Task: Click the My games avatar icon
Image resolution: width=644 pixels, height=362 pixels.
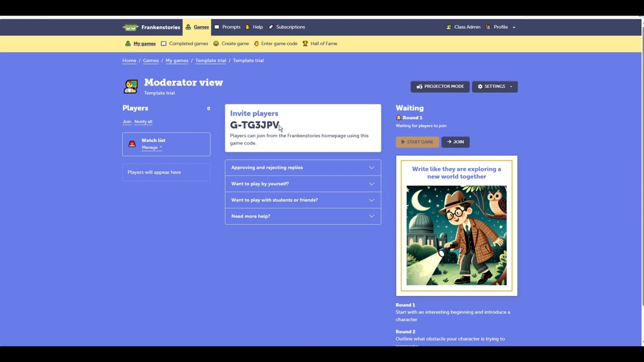Action: coord(128,44)
